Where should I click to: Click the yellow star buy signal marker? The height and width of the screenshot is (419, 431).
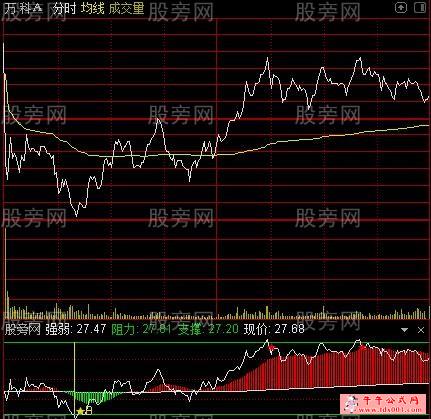point(80,411)
